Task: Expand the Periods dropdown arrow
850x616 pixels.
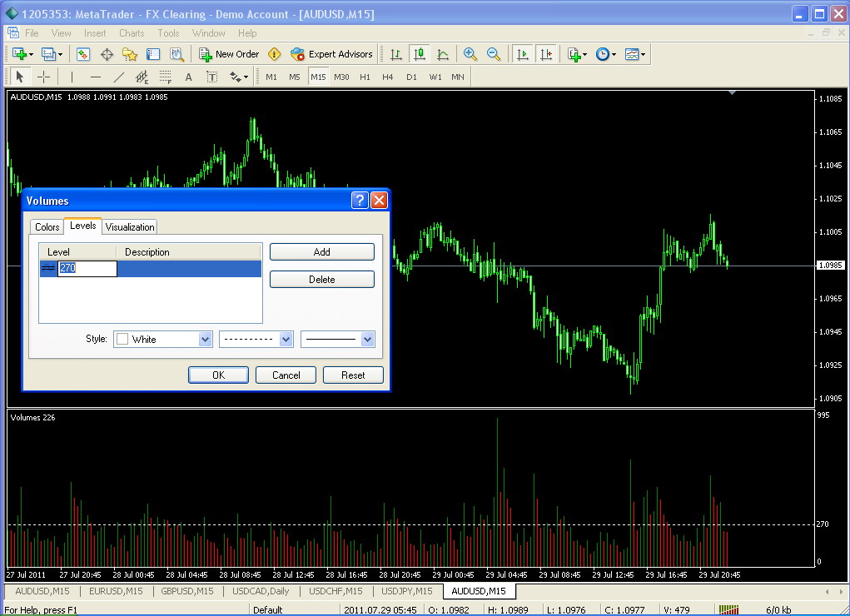Action: pyautogui.click(x=614, y=55)
